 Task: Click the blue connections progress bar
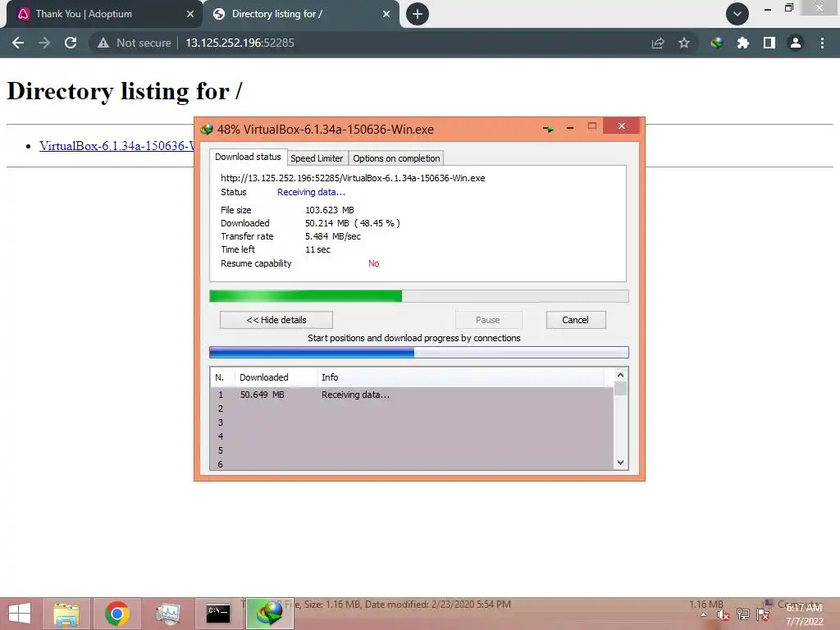point(419,353)
